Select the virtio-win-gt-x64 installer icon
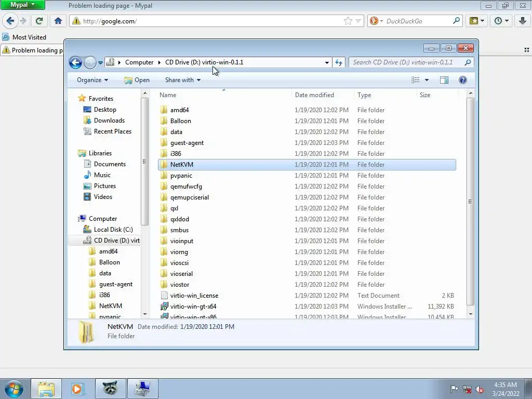This screenshot has height=399, width=532. [164, 307]
